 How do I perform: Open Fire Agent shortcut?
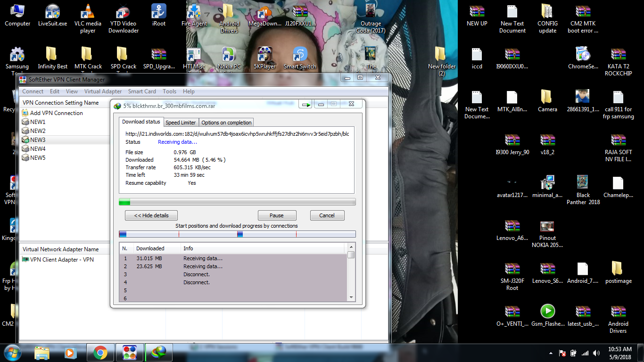coord(194,16)
